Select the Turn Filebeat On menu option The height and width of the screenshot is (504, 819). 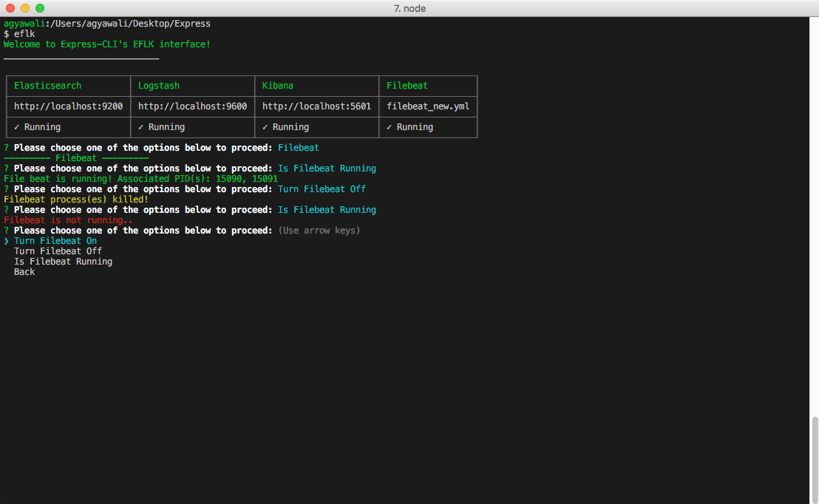pos(55,241)
